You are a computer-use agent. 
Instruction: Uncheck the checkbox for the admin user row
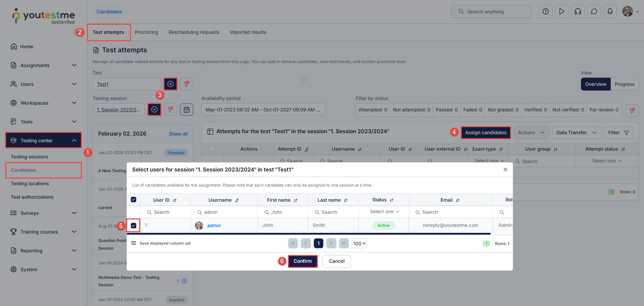coord(134,225)
